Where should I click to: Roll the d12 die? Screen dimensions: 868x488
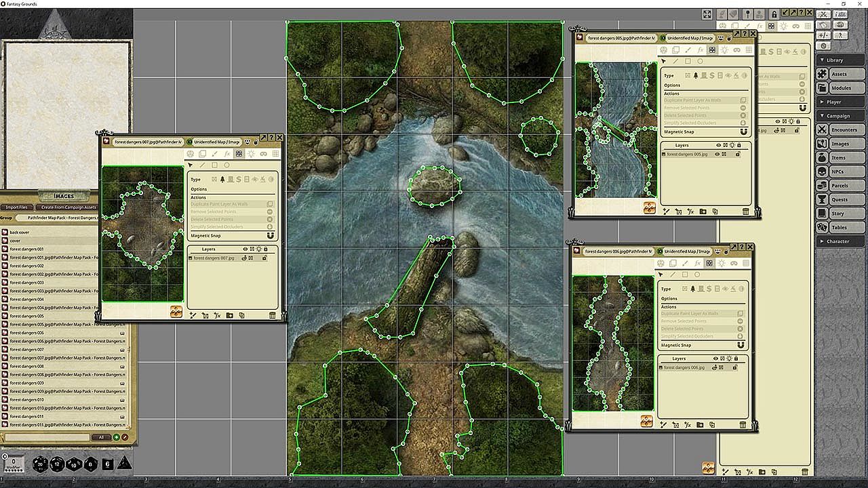pos(58,464)
